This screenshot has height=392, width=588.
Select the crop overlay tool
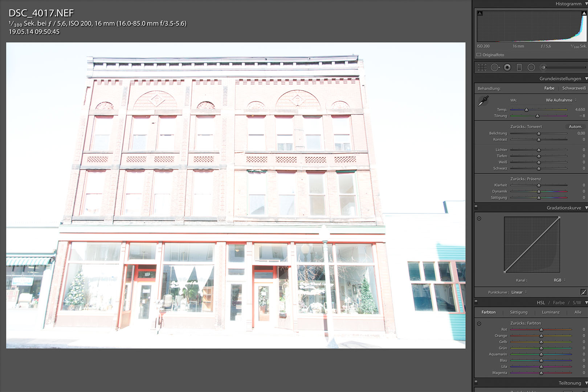coord(482,68)
